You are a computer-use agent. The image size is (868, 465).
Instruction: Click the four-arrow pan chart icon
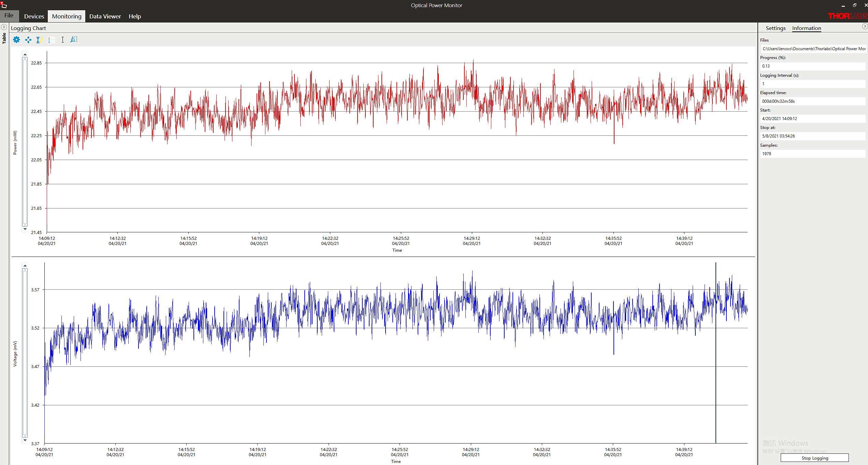[x=28, y=40]
